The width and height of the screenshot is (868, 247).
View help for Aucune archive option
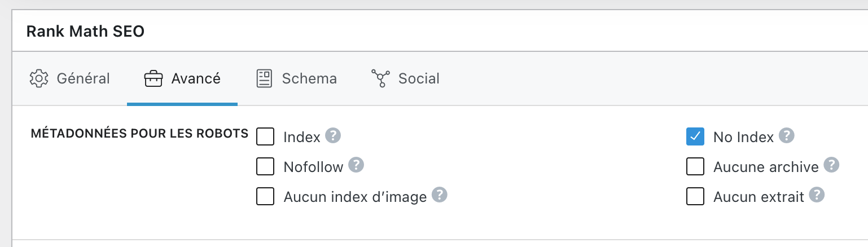(831, 165)
